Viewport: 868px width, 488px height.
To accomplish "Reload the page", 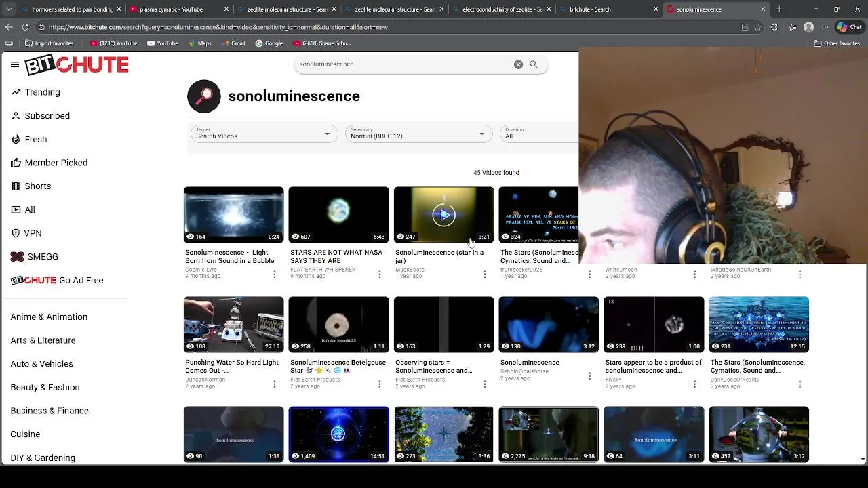I will [x=25, y=27].
